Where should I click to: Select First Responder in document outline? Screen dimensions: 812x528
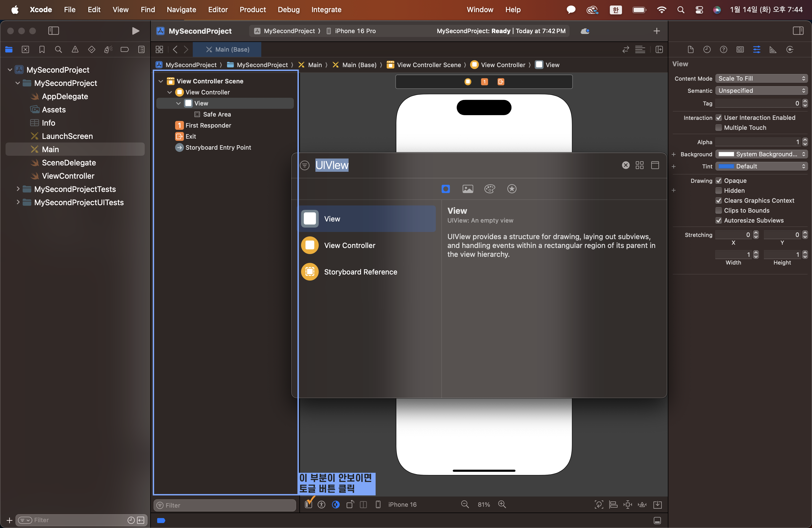208,125
